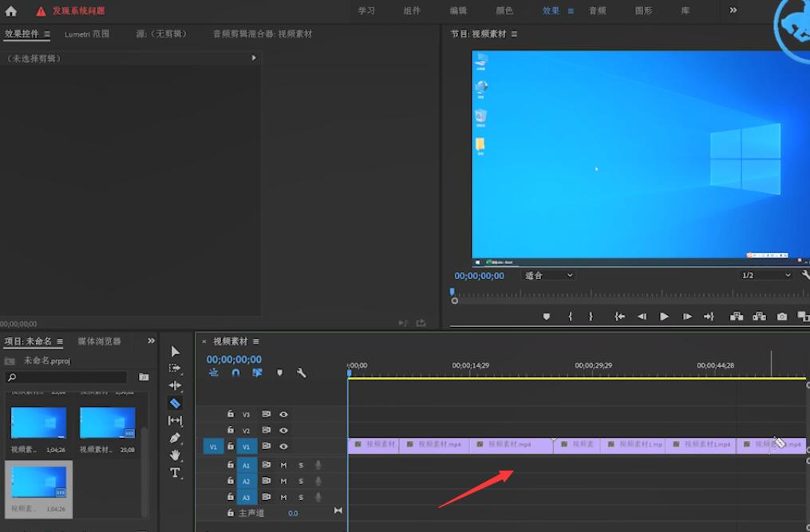The height and width of the screenshot is (532, 810).
Task: Open 效果控件 panel menu
Action: pyautogui.click(x=47, y=34)
